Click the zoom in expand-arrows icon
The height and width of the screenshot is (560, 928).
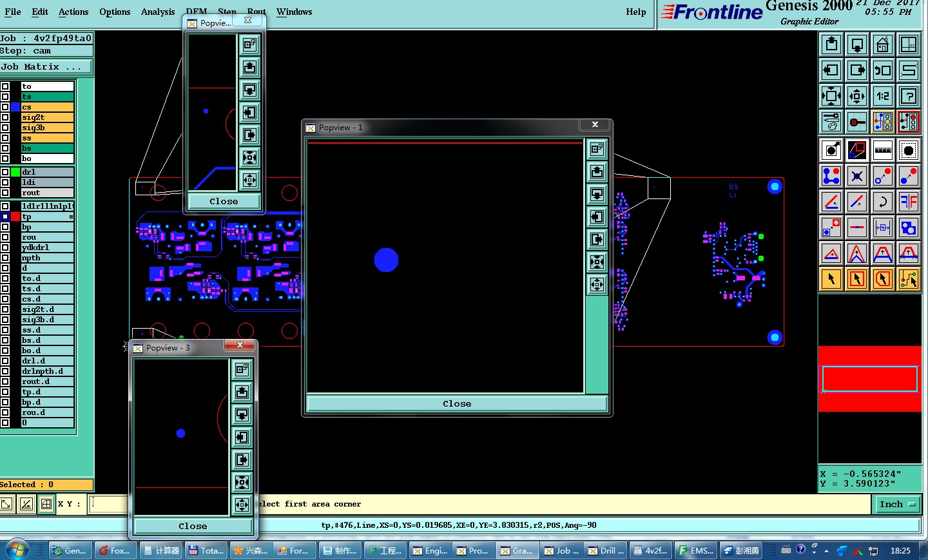(x=831, y=96)
